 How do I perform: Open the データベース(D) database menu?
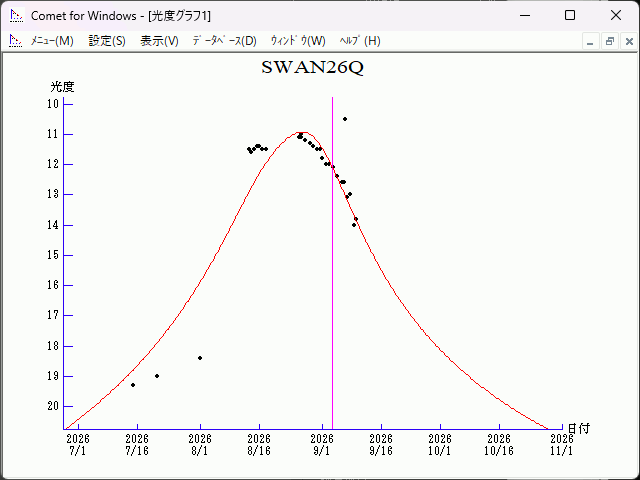[x=224, y=41]
